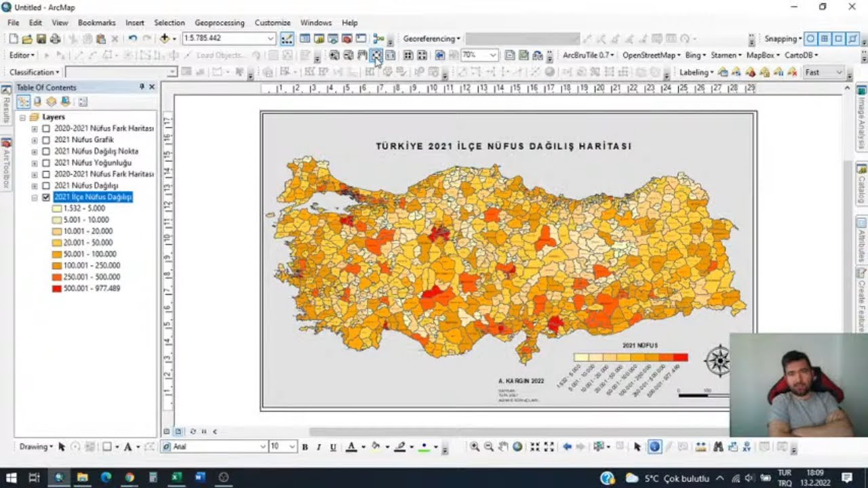This screenshot has height=488, width=868.
Task: Click the Find binoculars icon
Action: pyautogui.click(x=718, y=447)
